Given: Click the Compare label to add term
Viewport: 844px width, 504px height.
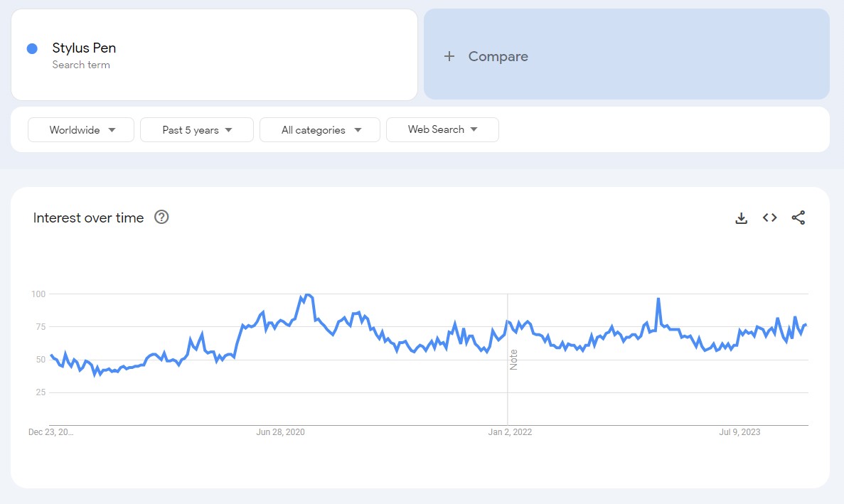Looking at the screenshot, I should pos(498,56).
